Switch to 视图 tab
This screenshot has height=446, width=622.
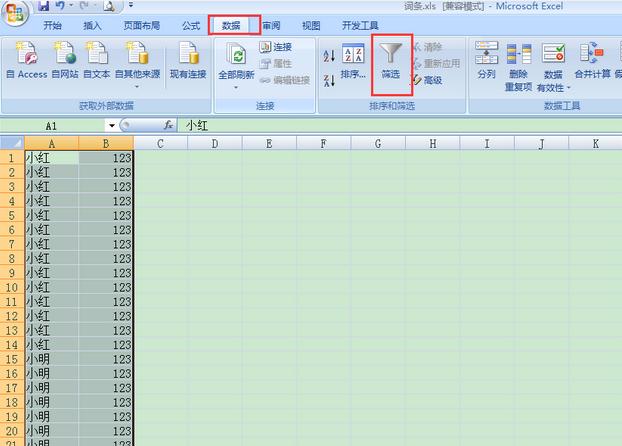tap(311, 26)
